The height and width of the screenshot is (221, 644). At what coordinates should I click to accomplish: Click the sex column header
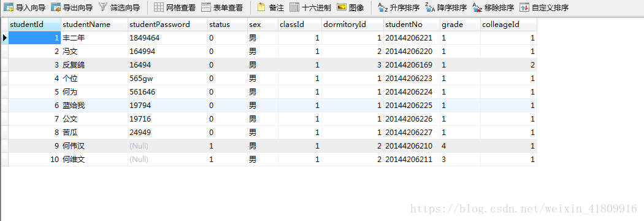(263, 25)
